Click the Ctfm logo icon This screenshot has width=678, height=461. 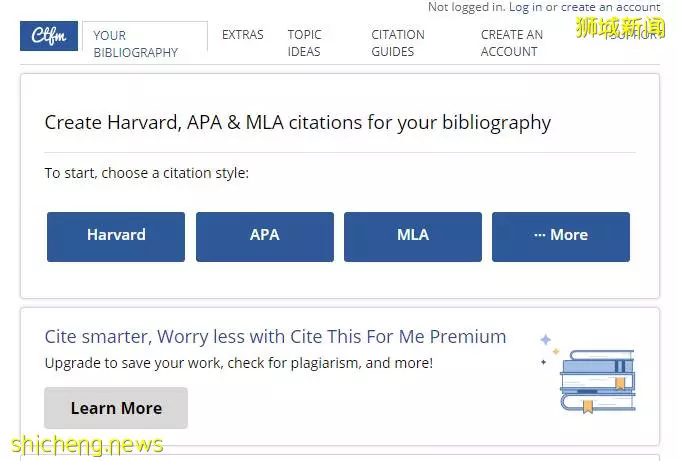point(49,36)
